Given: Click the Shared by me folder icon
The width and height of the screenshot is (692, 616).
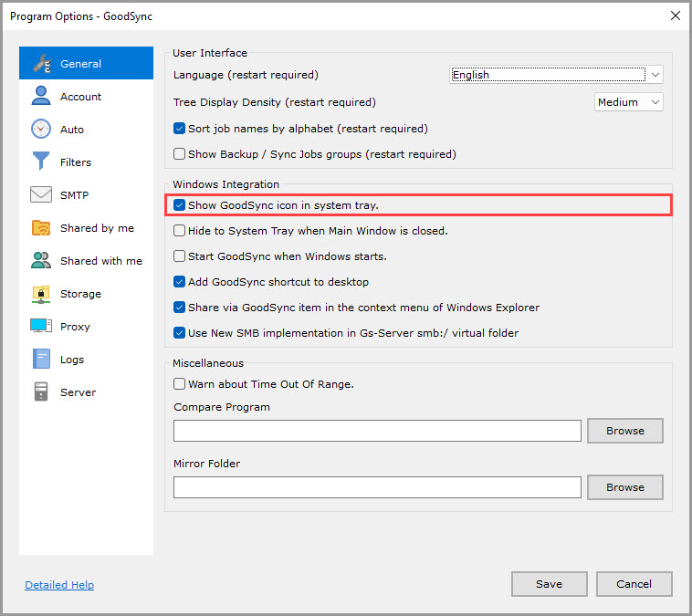Looking at the screenshot, I should tap(40, 227).
